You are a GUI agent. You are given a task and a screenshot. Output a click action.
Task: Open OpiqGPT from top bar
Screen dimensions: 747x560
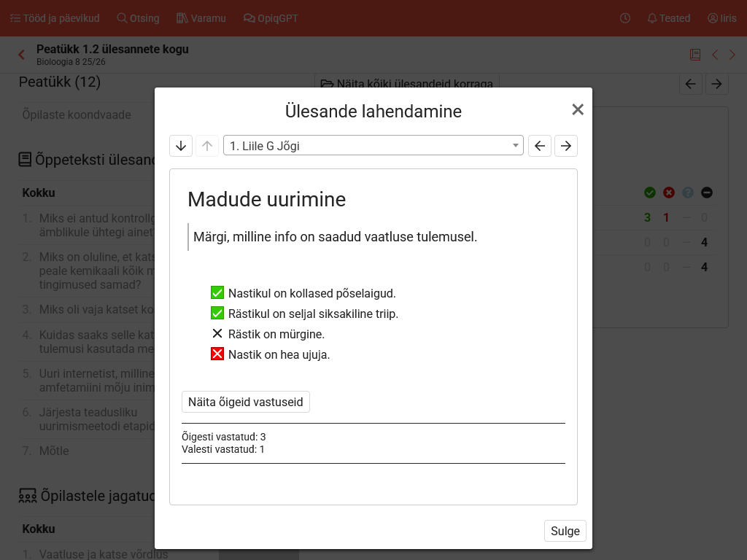click(271, 18)
